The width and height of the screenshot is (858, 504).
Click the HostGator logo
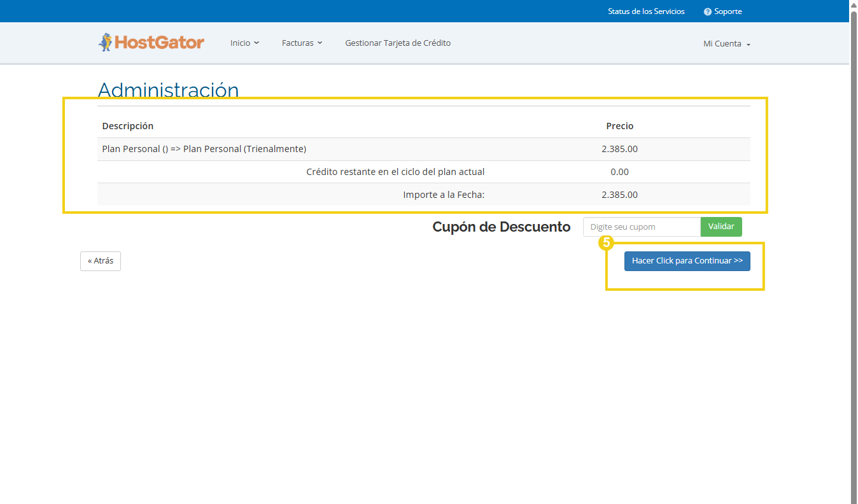(x=151, y=43)
